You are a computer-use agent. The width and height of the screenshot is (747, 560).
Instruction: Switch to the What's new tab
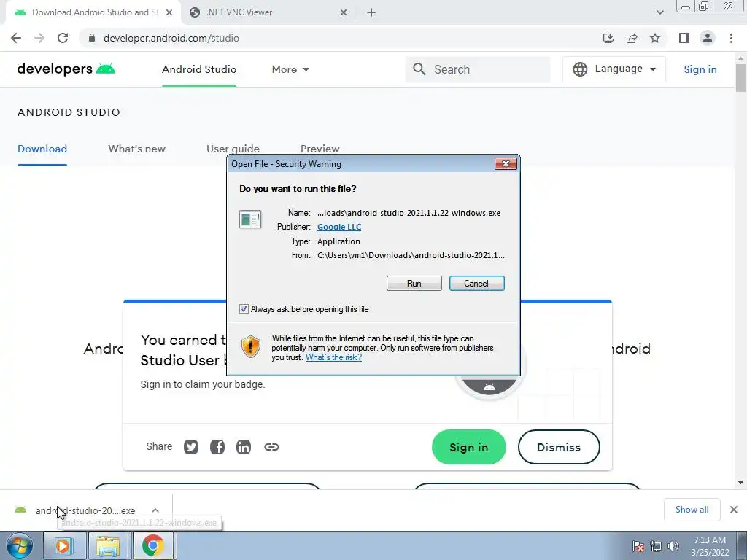click(136, 149)
